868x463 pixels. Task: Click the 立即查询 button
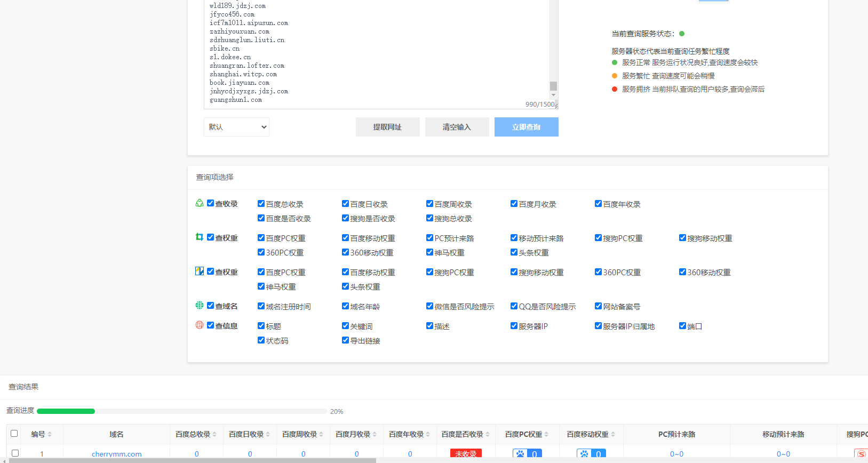pyautogui.click(x=527, y=127)
